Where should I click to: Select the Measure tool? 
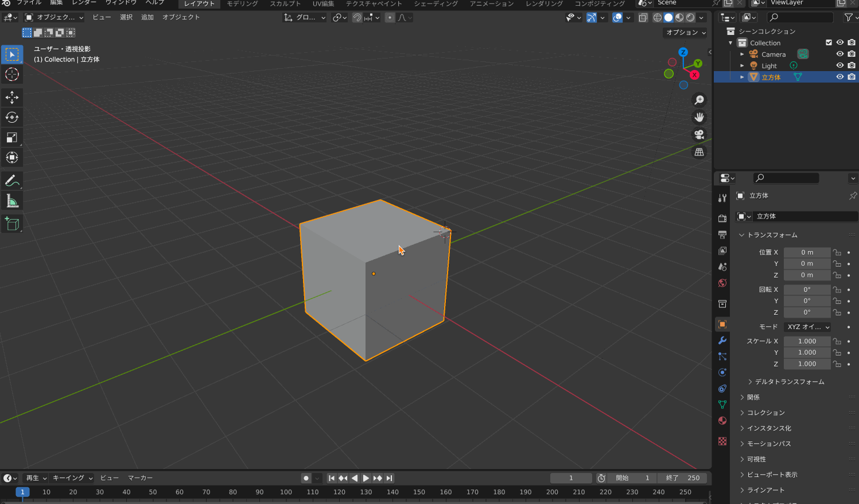pyautogui.click(x=12, y=201)
